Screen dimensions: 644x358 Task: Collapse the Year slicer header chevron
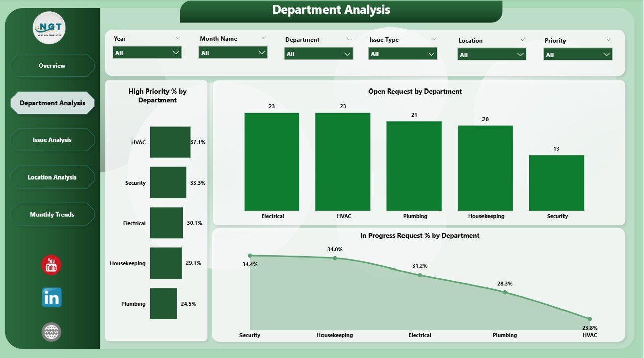(178, 38)
